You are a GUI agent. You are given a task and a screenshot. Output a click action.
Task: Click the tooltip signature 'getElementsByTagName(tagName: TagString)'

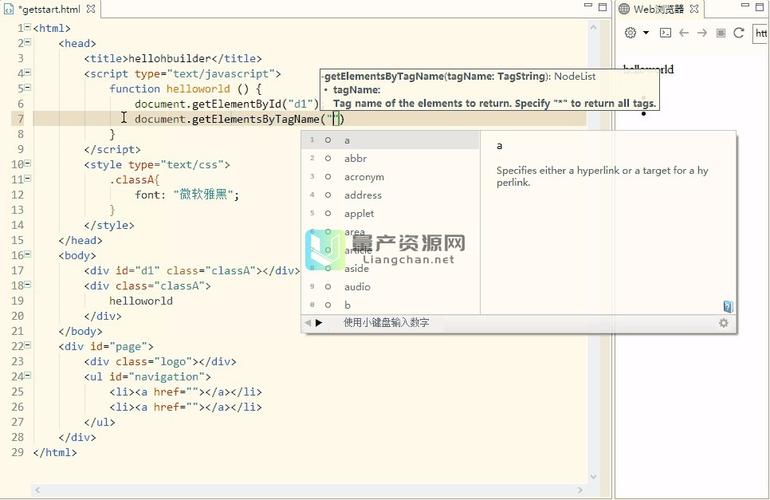click(437, 77)
